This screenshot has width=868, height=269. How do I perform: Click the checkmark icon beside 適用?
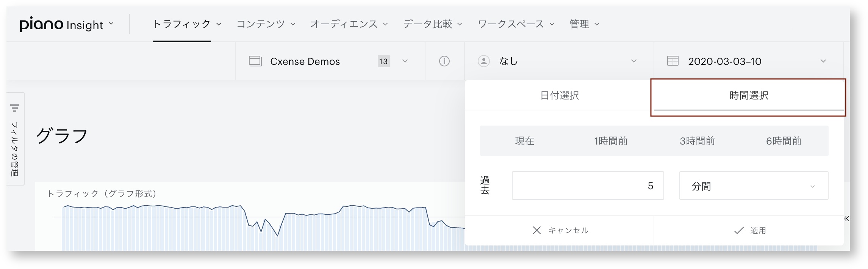click(738, 230)
